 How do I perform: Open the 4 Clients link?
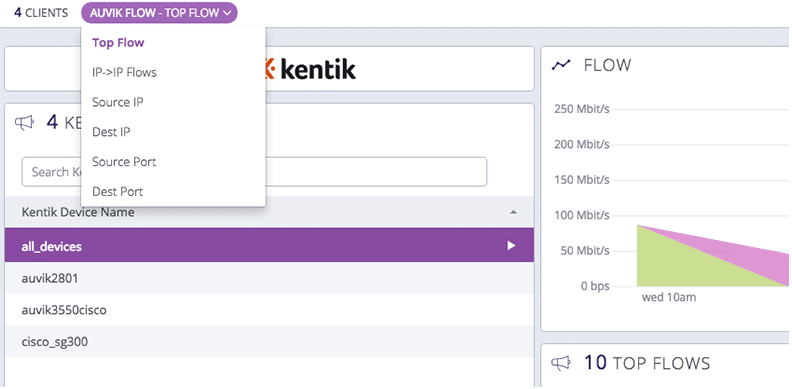41,13
